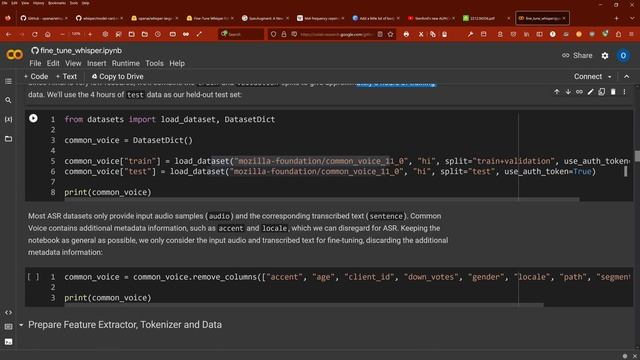This screenshot has width=640, height=360.
Task: Open the File menu
Action: 35,63
